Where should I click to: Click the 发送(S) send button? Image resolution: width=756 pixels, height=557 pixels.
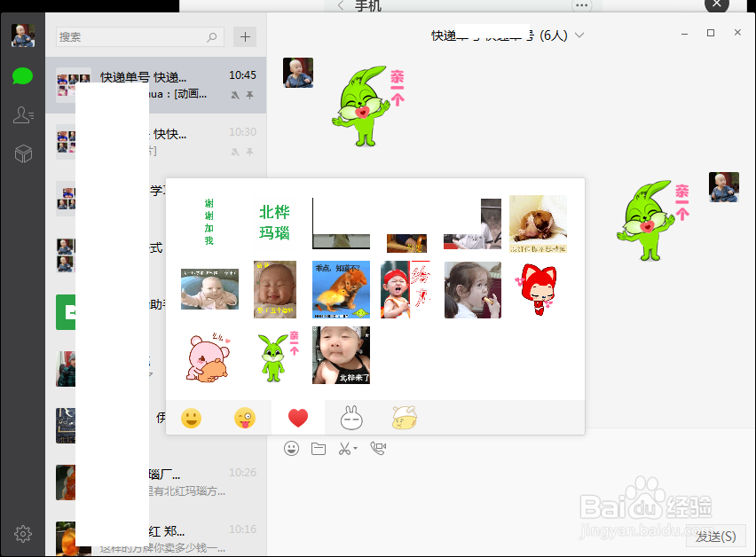[718, 536]
